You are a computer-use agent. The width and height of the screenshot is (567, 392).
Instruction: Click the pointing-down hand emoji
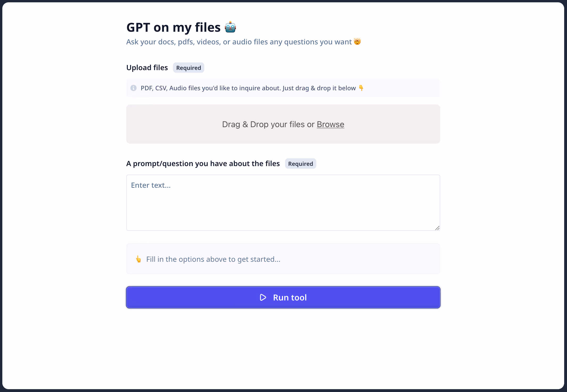click(x=361, y=88)
